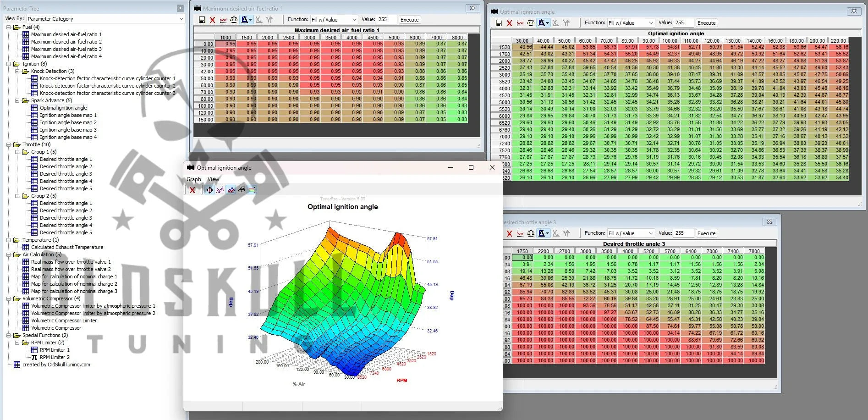Click the red X icon in Desired throttle angle 3 toolbar
Screen dimensions: 868x420
click(x=509, y=233)
